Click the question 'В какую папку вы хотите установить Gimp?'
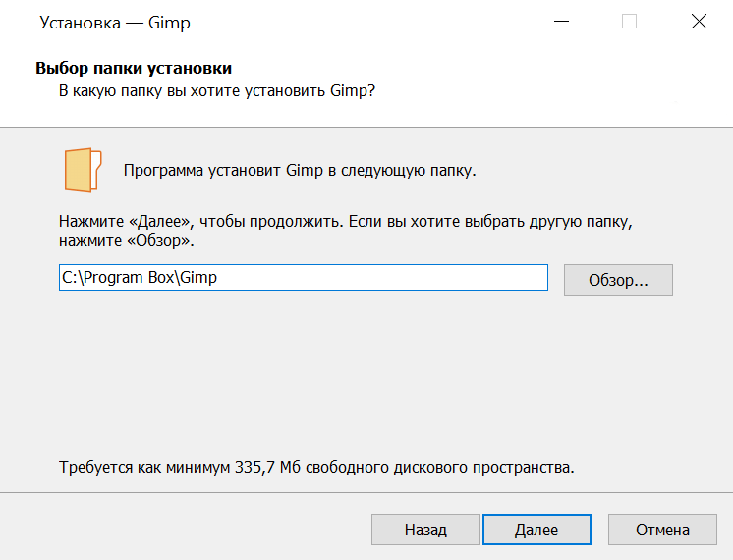 coord(217,90)
